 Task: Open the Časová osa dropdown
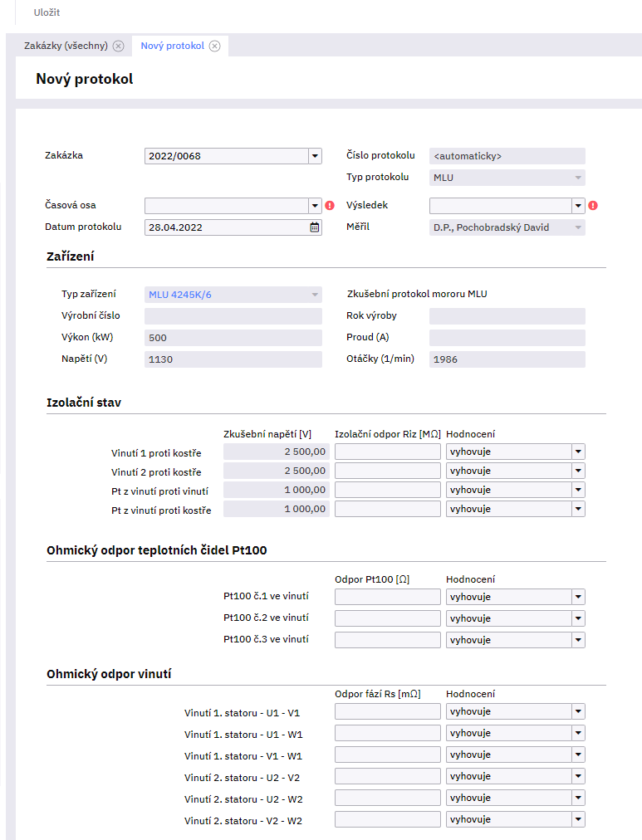(x=315, y=206)
